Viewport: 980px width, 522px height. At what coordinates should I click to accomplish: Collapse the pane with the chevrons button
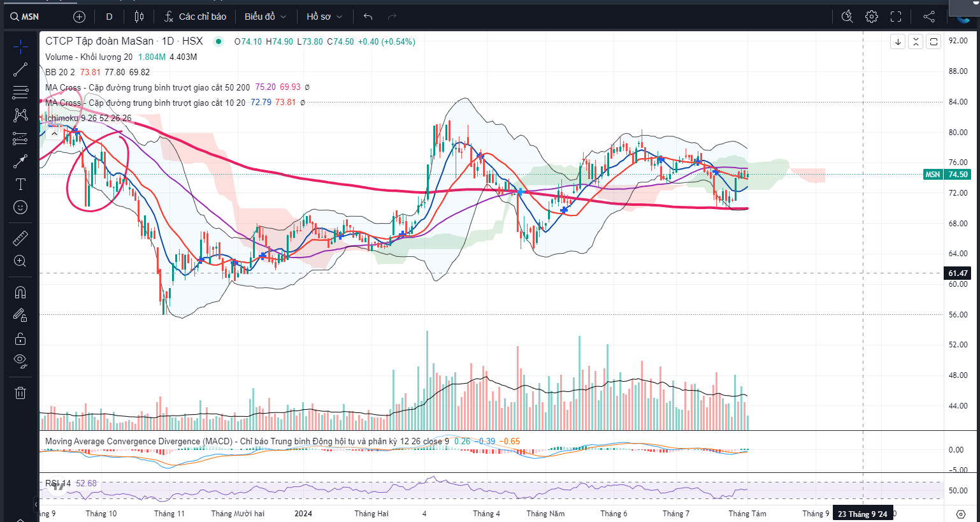click(916, 42)
